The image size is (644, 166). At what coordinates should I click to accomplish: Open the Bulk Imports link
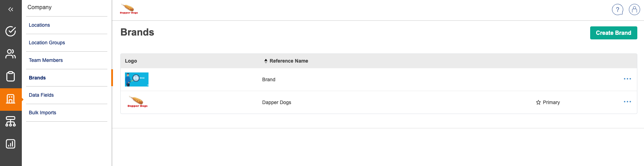point(43,113)
